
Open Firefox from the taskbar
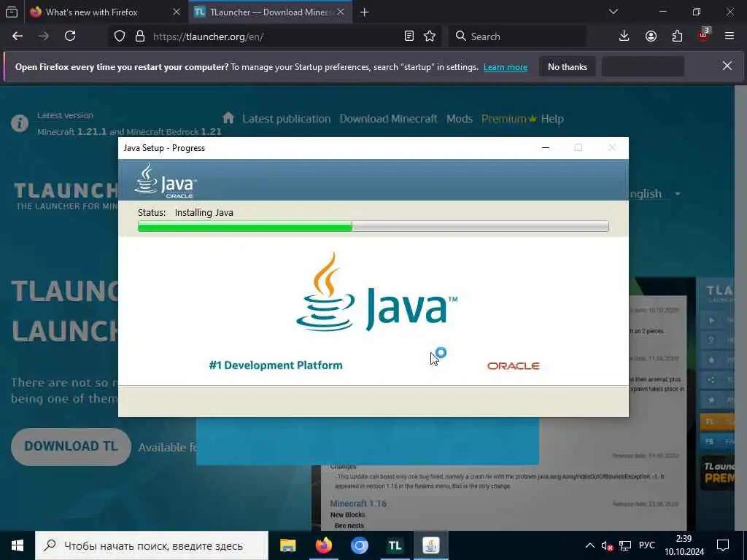click(x=323, y=545)
